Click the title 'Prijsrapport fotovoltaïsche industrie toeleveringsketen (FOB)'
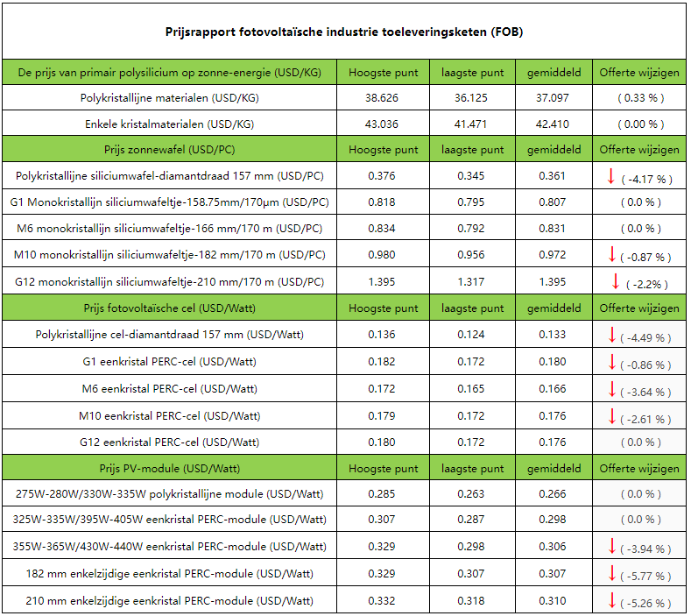The height and width of the screenshot is (616, 691). pos(344,32)
